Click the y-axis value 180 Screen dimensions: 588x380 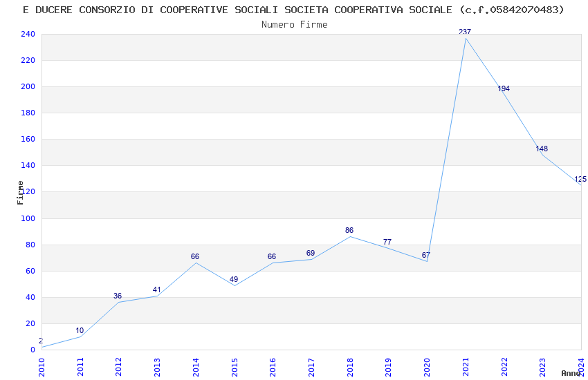(x=28, y=113)
